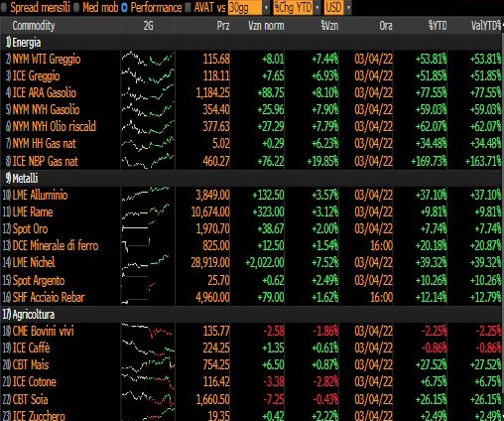Click the ICE Greggio price 118.11
This screenshot has width=504, height=421.
[x=216, y=75]
